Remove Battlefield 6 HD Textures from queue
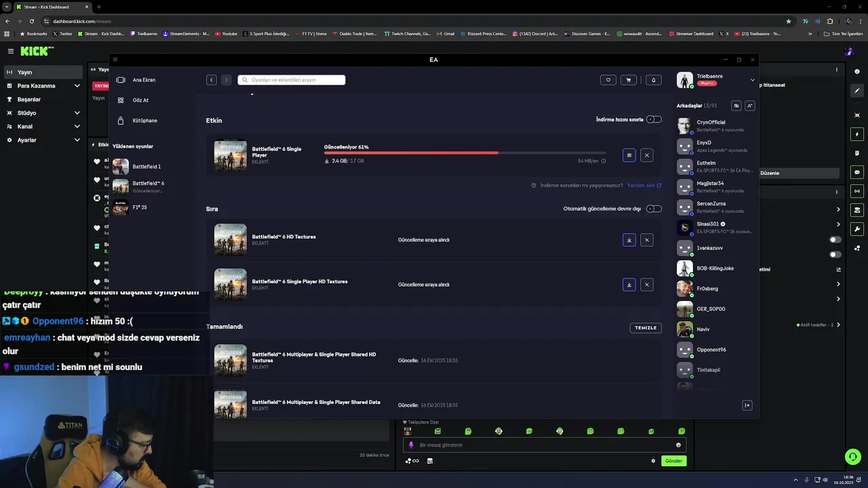 pyautogui.click(x=647, y=240)
